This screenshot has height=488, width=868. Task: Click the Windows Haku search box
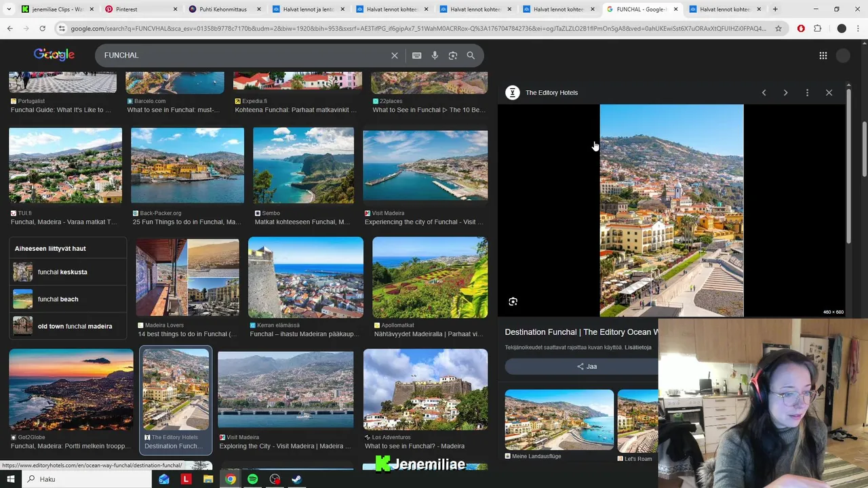(x=88, y=479)
